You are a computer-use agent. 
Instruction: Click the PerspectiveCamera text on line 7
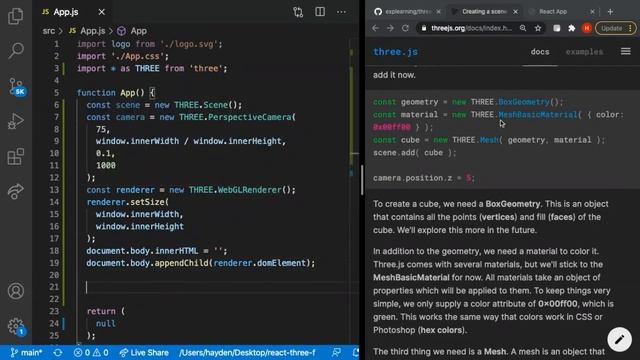point(250,117)
